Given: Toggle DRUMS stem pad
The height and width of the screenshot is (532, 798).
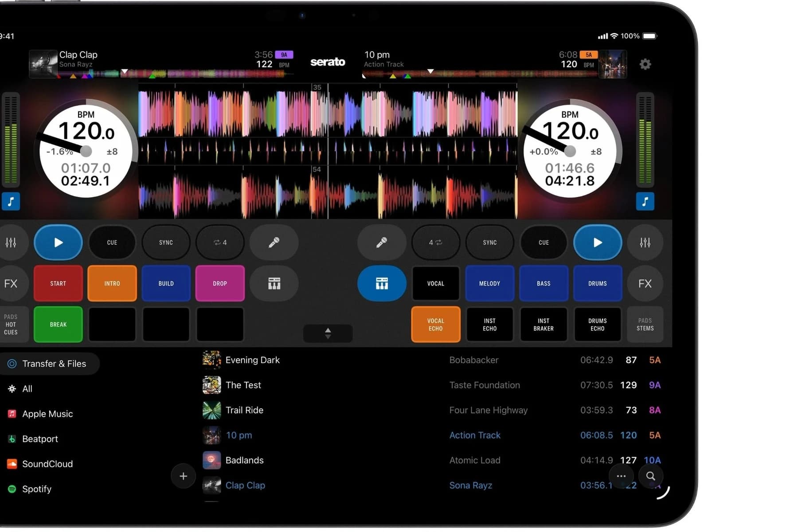Looking at the screenshot, I should click(598, 283).
